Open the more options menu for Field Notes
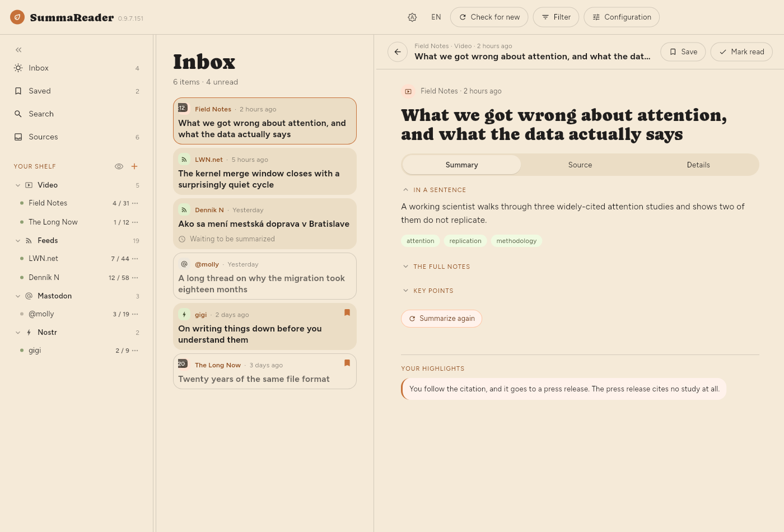Image resolution: width=784 pixels, height=532 pixels. coord(135,203)
